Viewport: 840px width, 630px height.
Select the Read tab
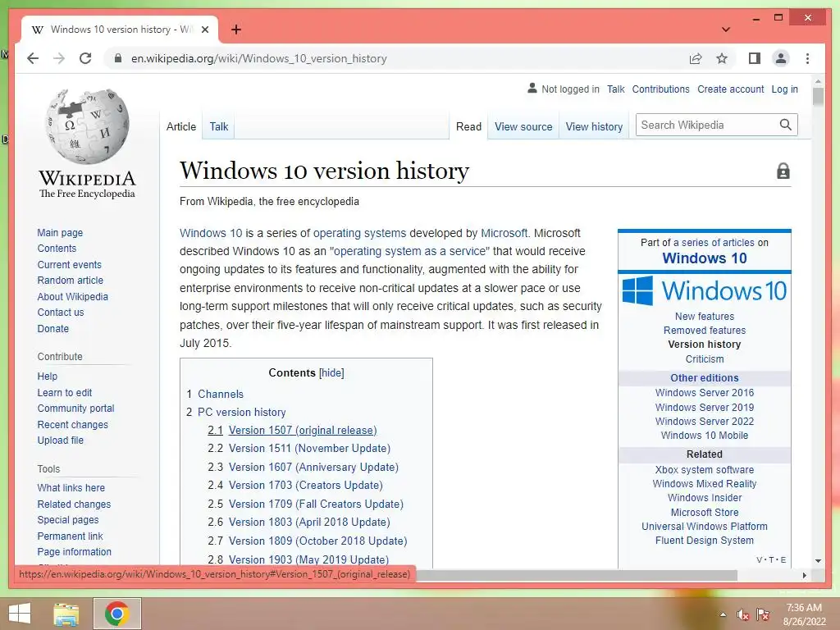pyautogui.click(x=468, y=126)
